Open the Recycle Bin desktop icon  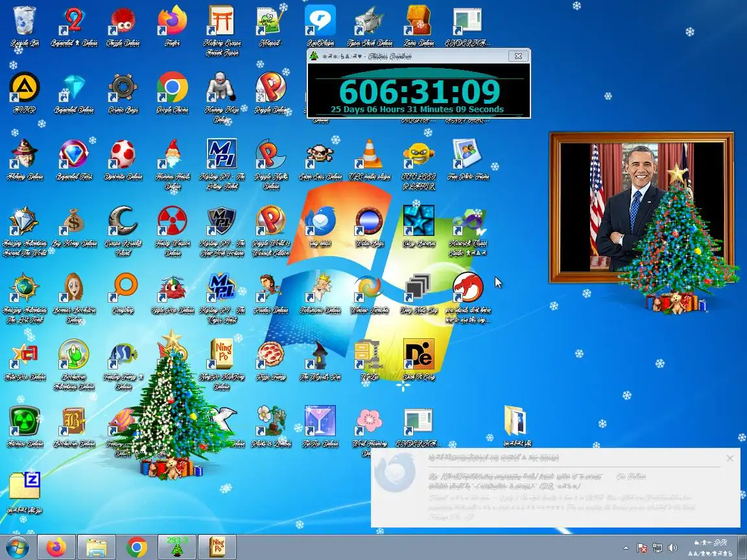click(24, 21)
